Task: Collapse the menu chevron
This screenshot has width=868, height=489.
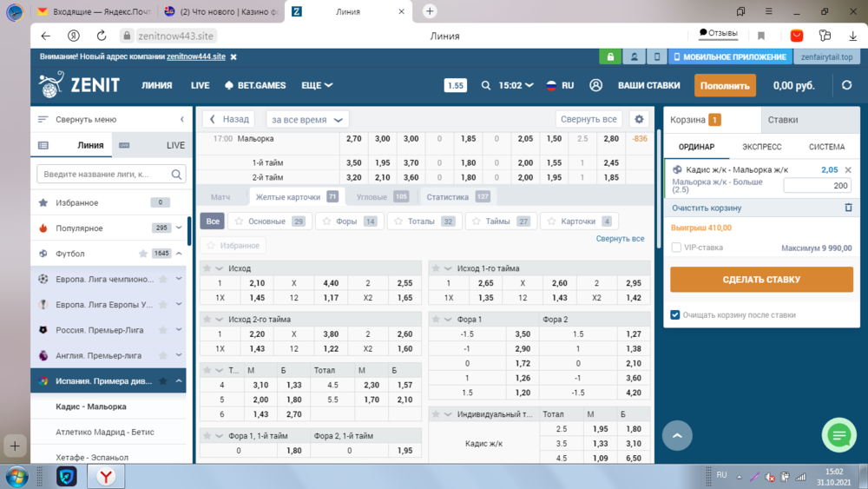Action: [181, 119]
